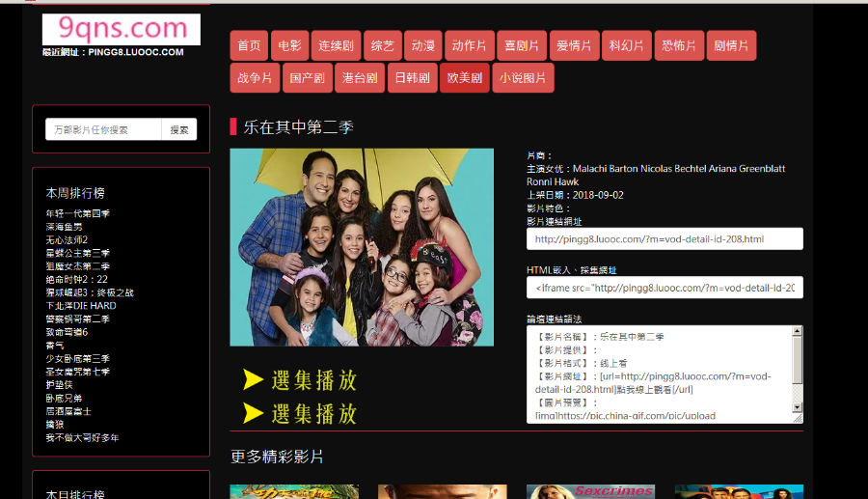Click the text area scrollbar down arrow
Viewport: 868px width, 499px height.
[798, 407]
